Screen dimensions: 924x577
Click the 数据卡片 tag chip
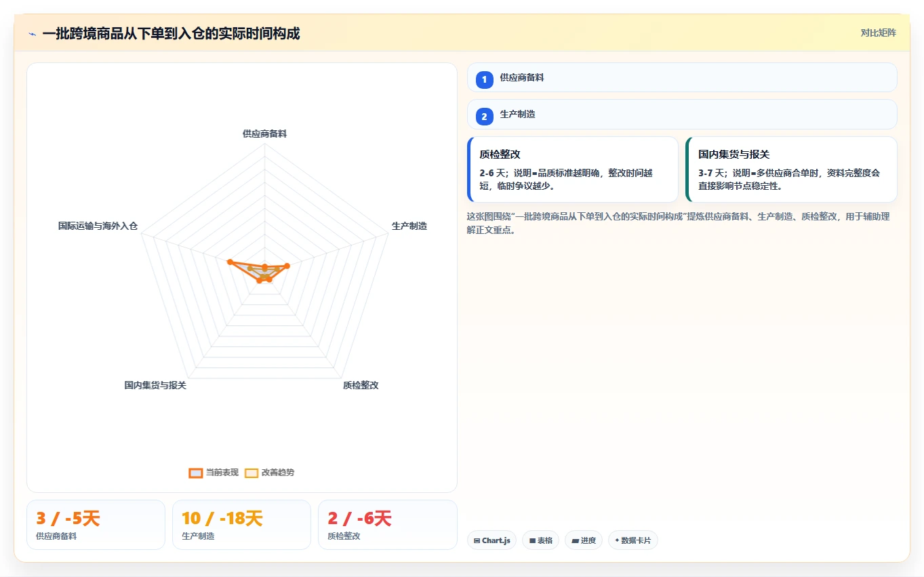point(632,540)
